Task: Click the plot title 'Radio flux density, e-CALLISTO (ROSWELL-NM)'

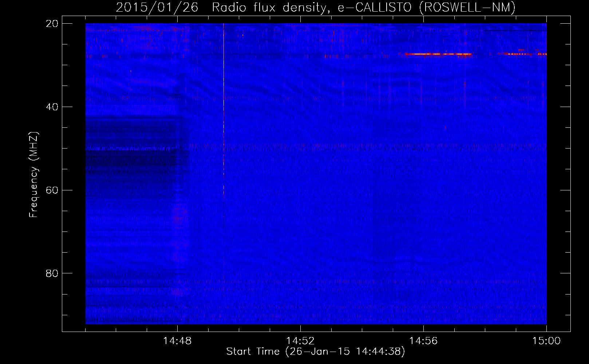Action: tap(364, 7)
